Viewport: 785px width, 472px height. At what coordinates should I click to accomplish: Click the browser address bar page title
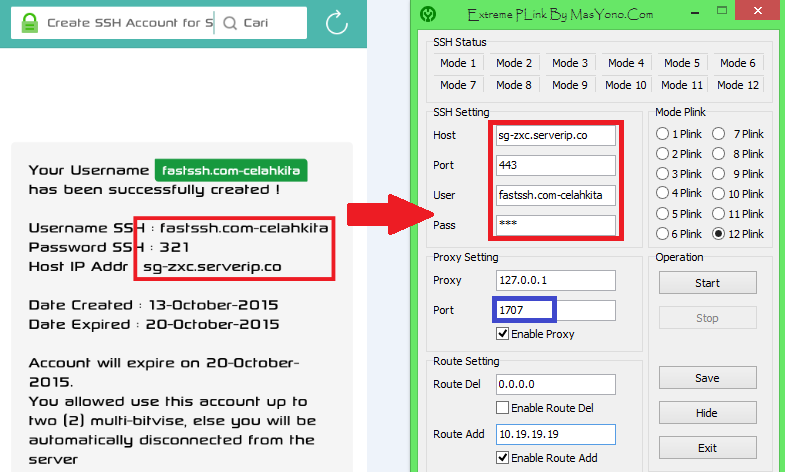coord(129,23)
